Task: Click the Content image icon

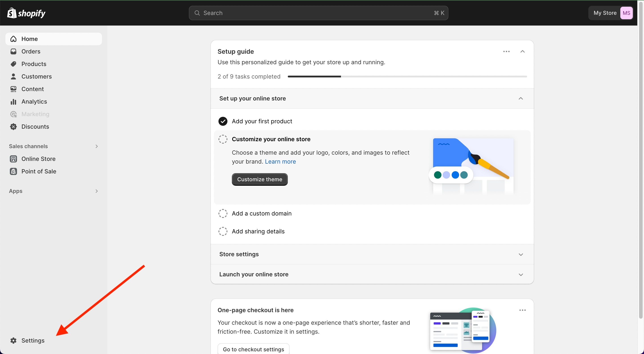Action: [x=13, y=89]
